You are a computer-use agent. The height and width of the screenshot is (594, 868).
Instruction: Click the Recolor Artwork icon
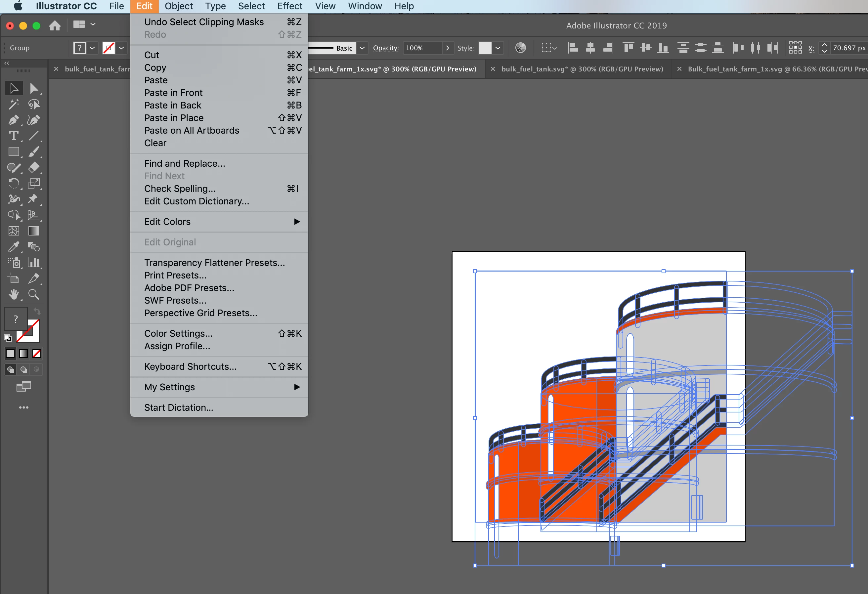click(x=520, y=48)
